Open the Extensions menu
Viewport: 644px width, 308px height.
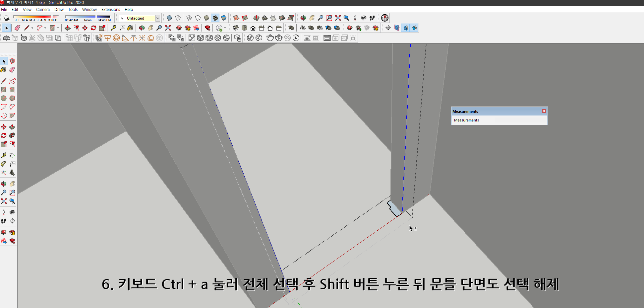(x=111, y=9)
